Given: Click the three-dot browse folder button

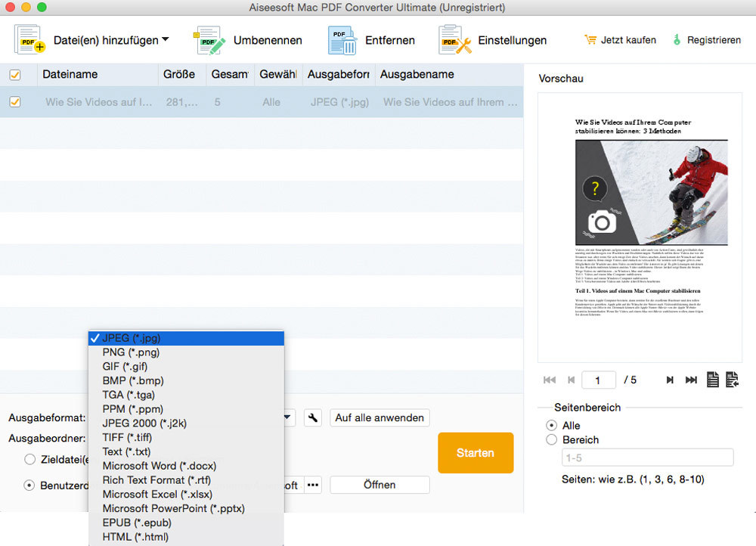Looking at the screenshot, I should 313,485.
